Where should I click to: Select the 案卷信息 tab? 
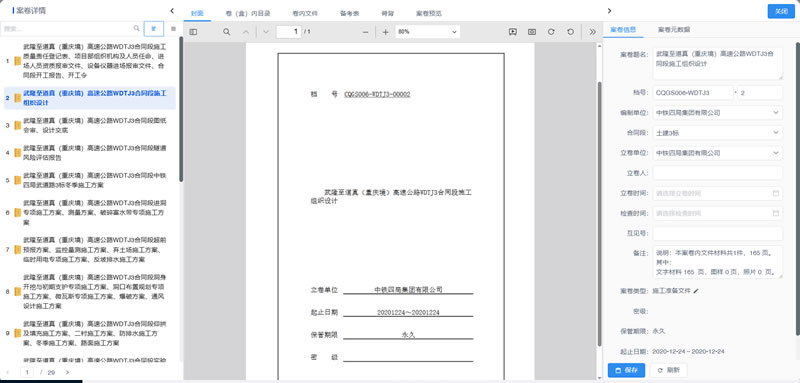(623, 30)
